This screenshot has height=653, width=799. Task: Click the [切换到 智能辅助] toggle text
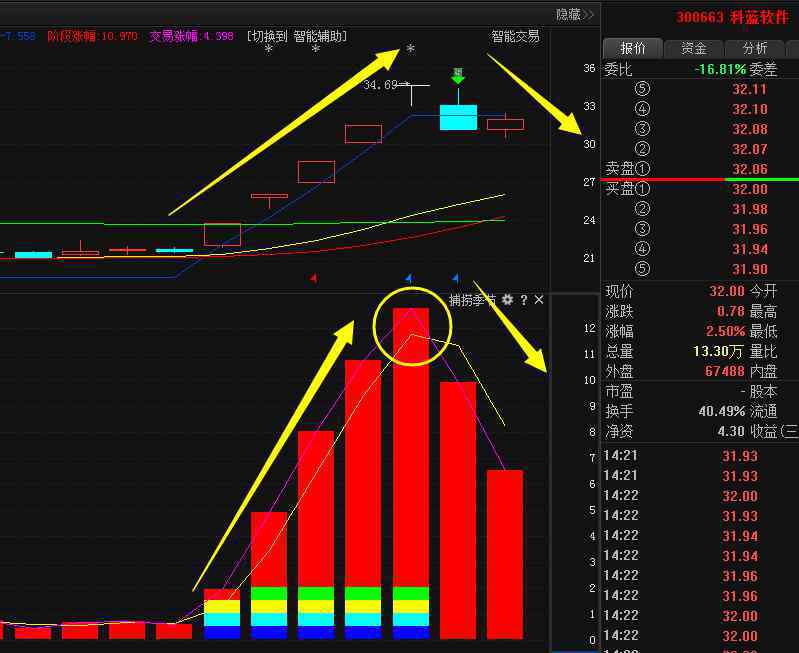298,36
